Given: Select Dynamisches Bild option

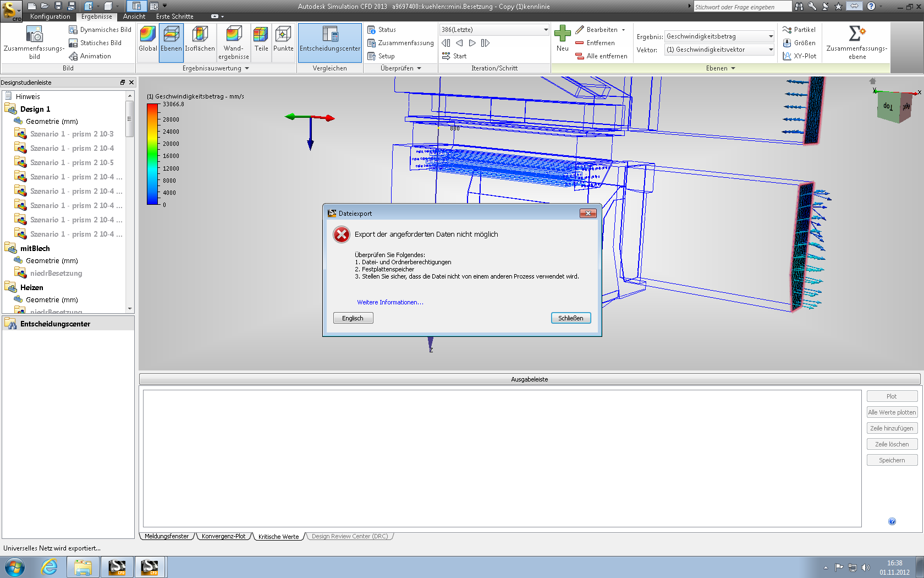Looking at the screenshot, I should pos(100,30).
